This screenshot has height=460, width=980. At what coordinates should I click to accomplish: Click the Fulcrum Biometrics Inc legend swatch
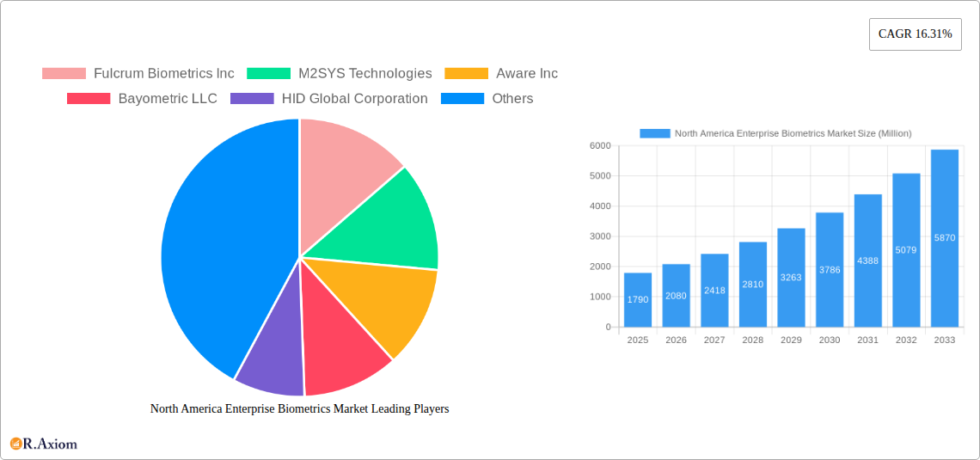[x=64, y=74]
